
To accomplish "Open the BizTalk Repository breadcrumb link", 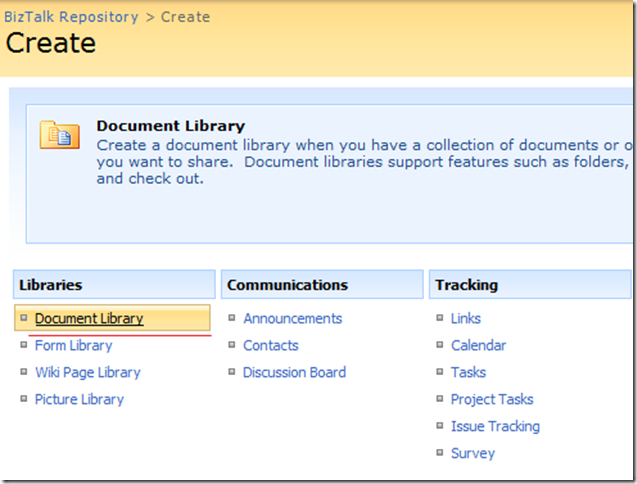I will [71, 17].
